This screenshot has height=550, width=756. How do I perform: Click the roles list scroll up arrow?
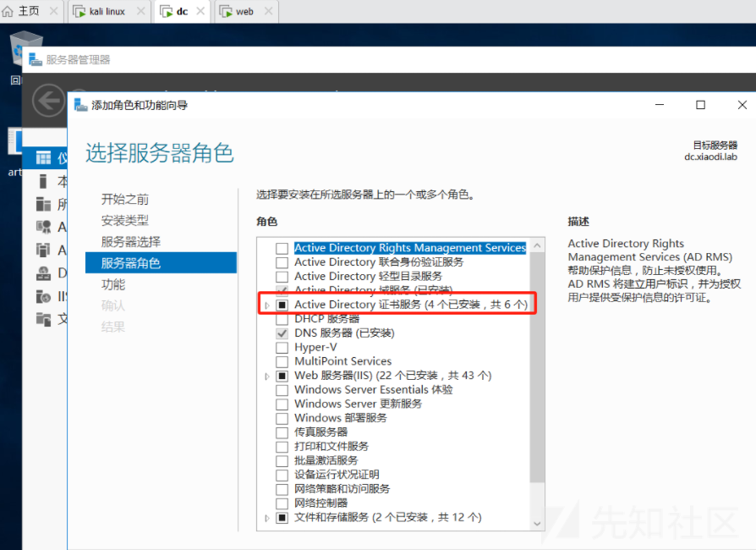pyautogui.click(x=537, y=245)
